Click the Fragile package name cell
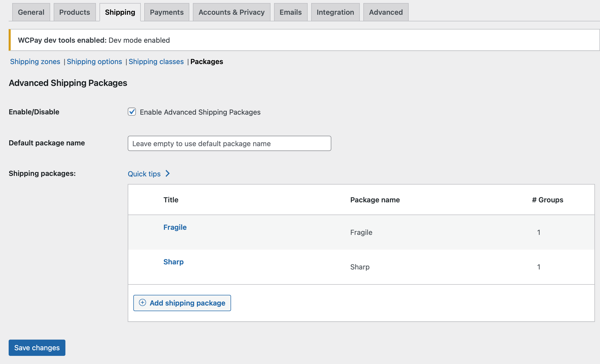This screenshot has width=600, height=364. [361, 232]
